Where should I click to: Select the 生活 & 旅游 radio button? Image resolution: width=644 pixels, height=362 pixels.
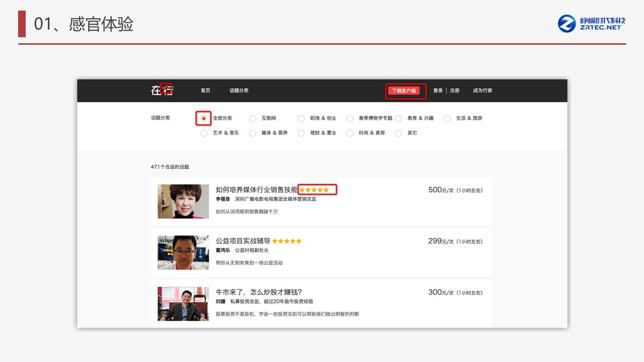(x=447, y=119)
